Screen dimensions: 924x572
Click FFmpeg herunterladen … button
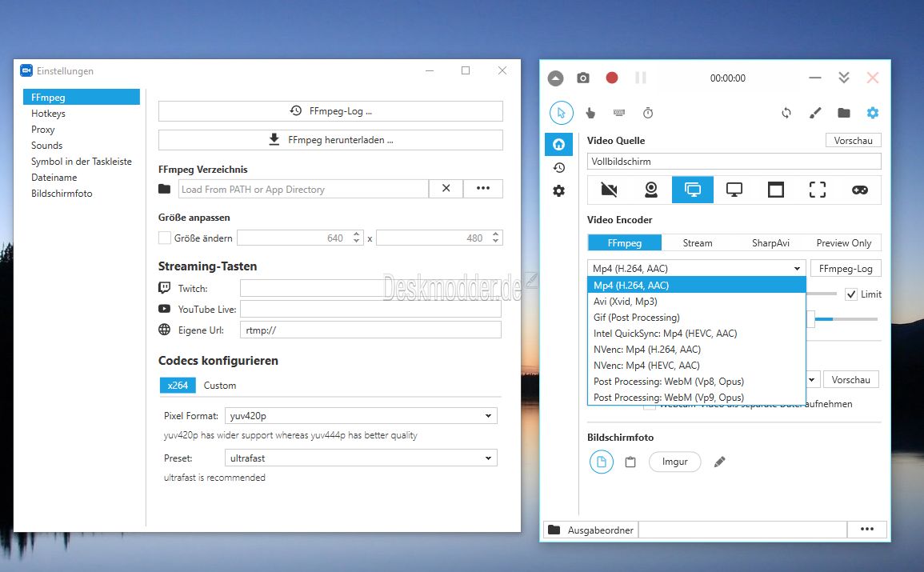[x=330, y=140]
